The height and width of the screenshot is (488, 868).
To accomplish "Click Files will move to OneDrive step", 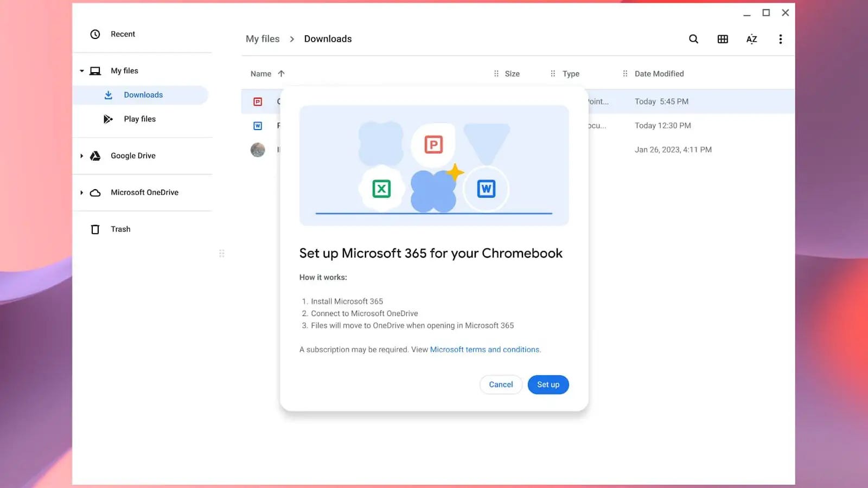I will (x=412, y=325).
